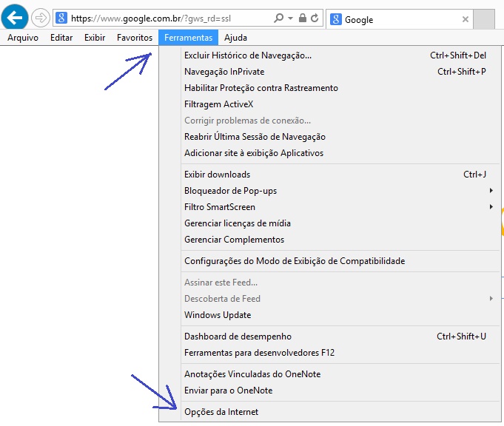The image size is (504, 426).
Task: Open the Arquivo menu
Action: (22, 37)
